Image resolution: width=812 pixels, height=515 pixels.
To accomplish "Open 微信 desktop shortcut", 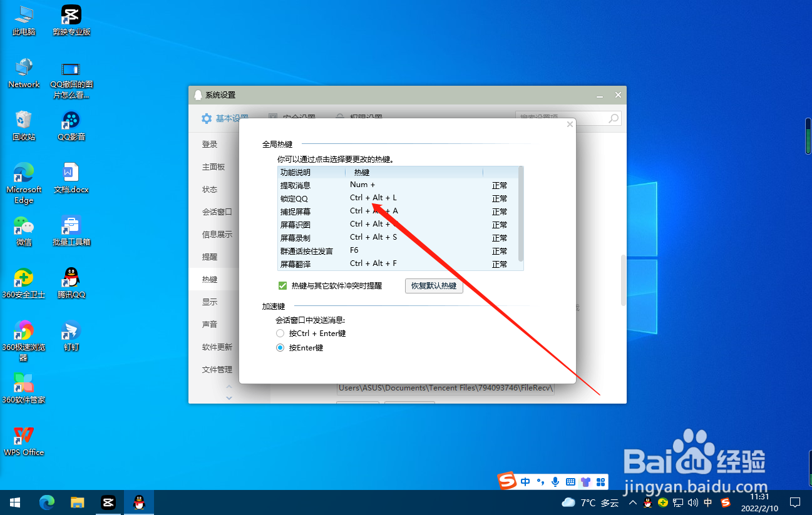I will click(24, 231).
